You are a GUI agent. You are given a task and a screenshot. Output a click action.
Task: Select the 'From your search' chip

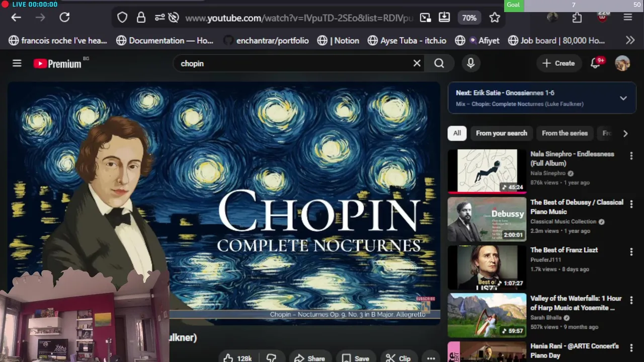[502, 133]
